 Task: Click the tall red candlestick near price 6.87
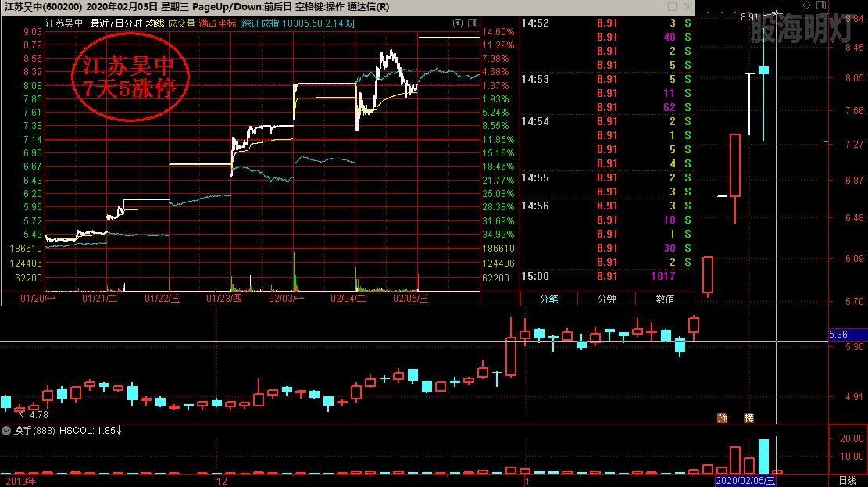(x=735, y=165)
